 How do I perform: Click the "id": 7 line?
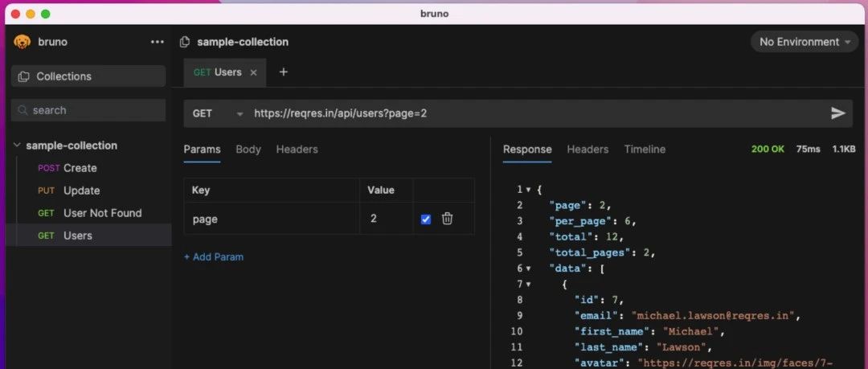[600, 300]
